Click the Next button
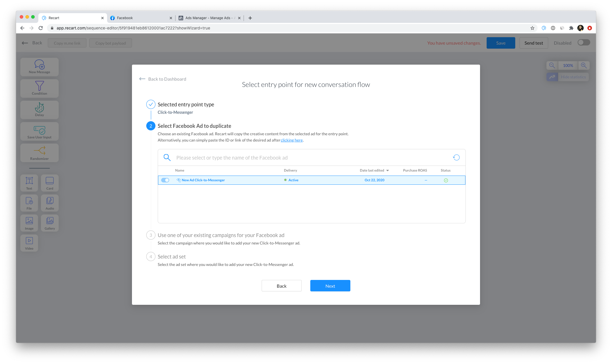Viewport: 612px width, 364px height. click(330, 286)
